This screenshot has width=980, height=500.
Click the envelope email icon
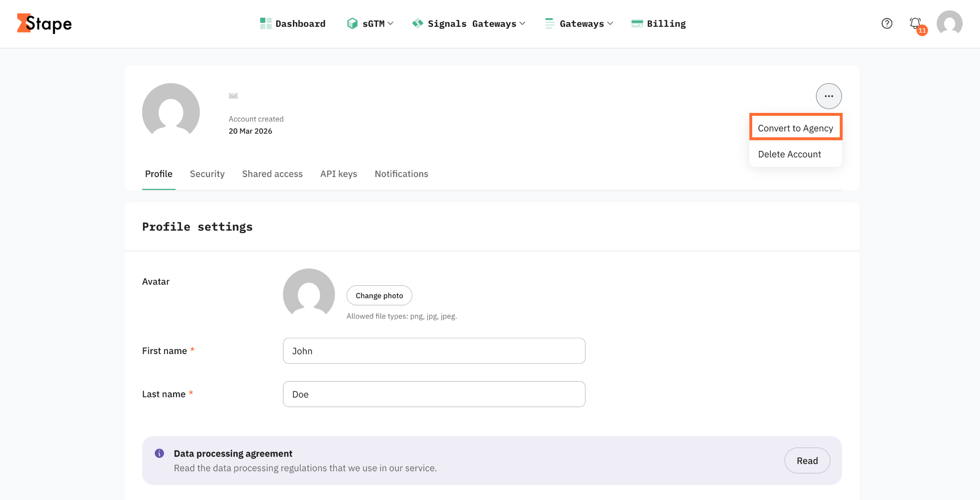click(233, 96)
